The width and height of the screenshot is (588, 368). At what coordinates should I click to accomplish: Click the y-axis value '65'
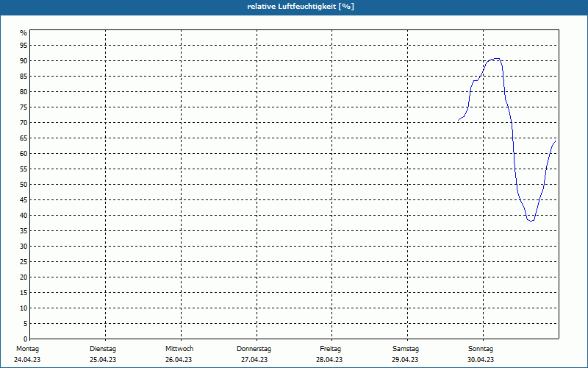(x=24, y=138)
